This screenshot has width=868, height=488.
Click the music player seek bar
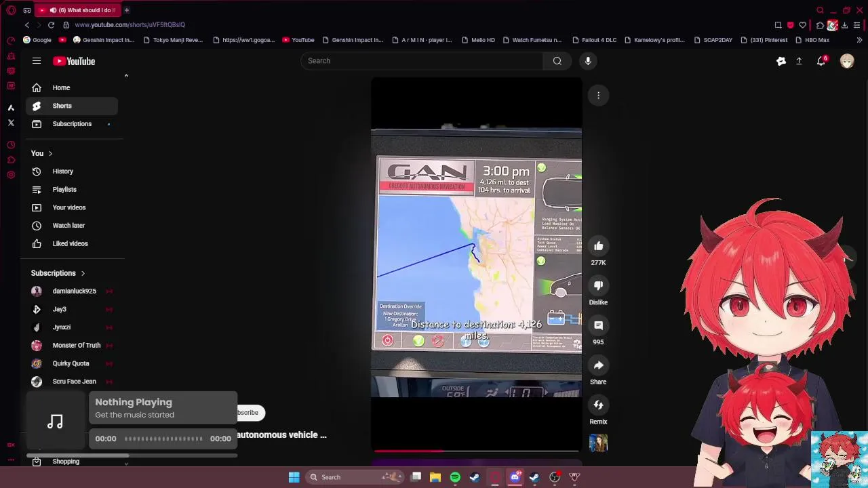point(163,439)
